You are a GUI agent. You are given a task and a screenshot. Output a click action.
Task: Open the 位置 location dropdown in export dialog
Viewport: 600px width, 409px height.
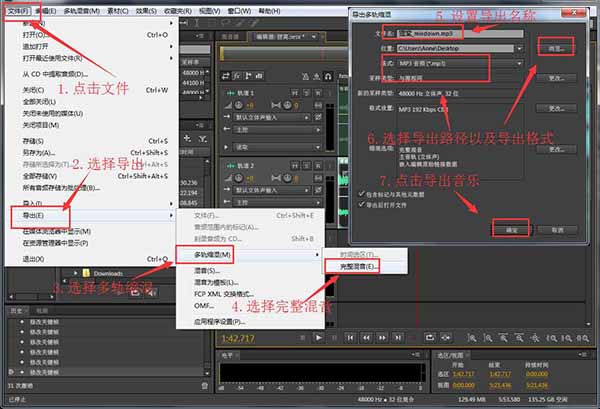[519, 49]
